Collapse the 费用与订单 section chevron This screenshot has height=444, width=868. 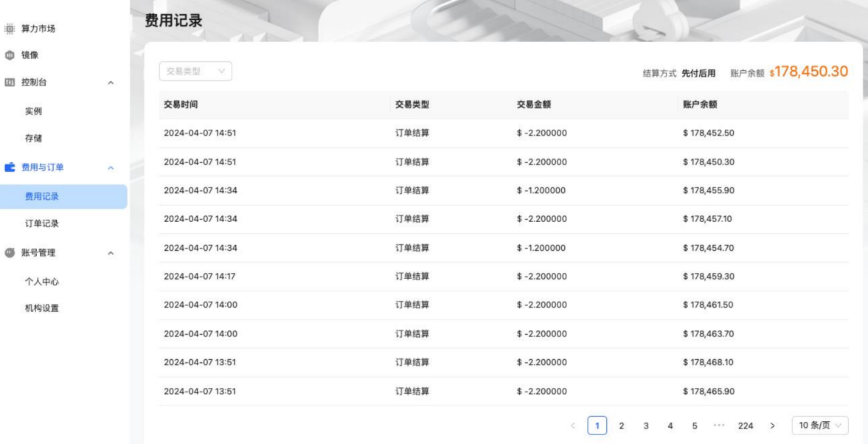[111, 168]
